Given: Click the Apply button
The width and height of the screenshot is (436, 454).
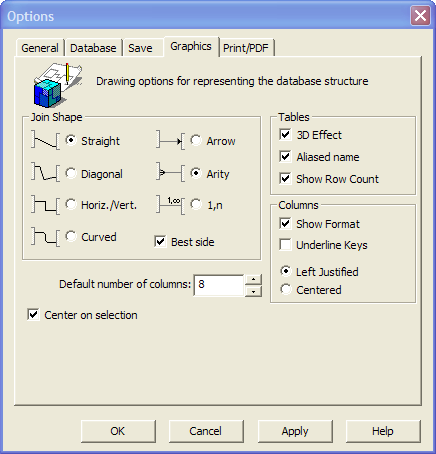Looking at the screenshot, I should click(x=295, y=431).
